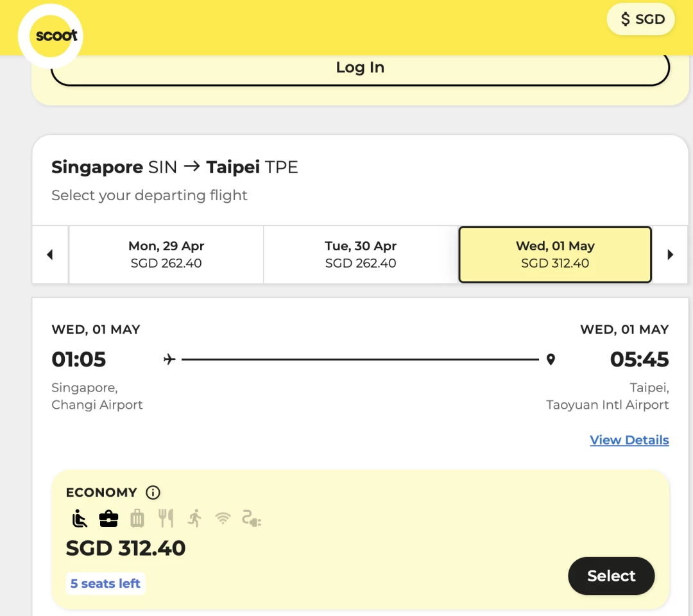This screenshot has width=693, height=616.
Task: Click the Economy info icon
Action: click(x=153, y=492)
